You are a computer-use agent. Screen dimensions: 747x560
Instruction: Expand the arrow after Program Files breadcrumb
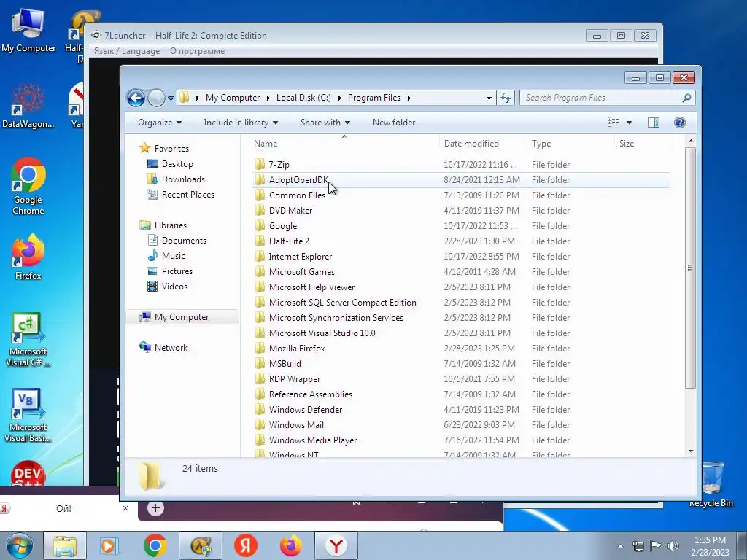click(409, 98)
